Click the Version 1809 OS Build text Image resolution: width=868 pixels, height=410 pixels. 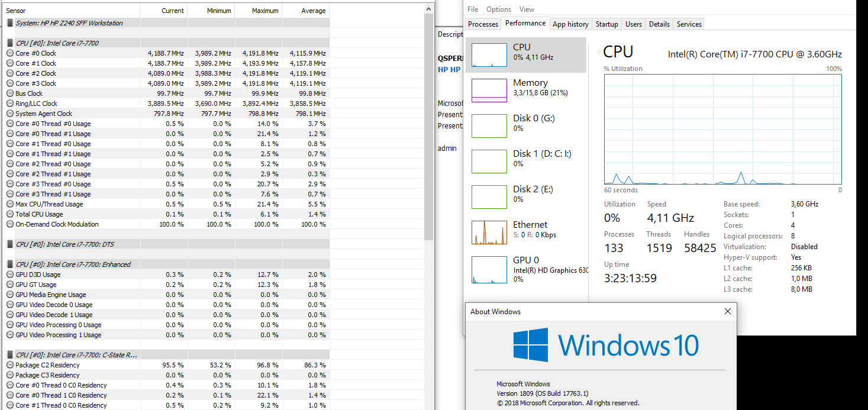tap(543, 393)
